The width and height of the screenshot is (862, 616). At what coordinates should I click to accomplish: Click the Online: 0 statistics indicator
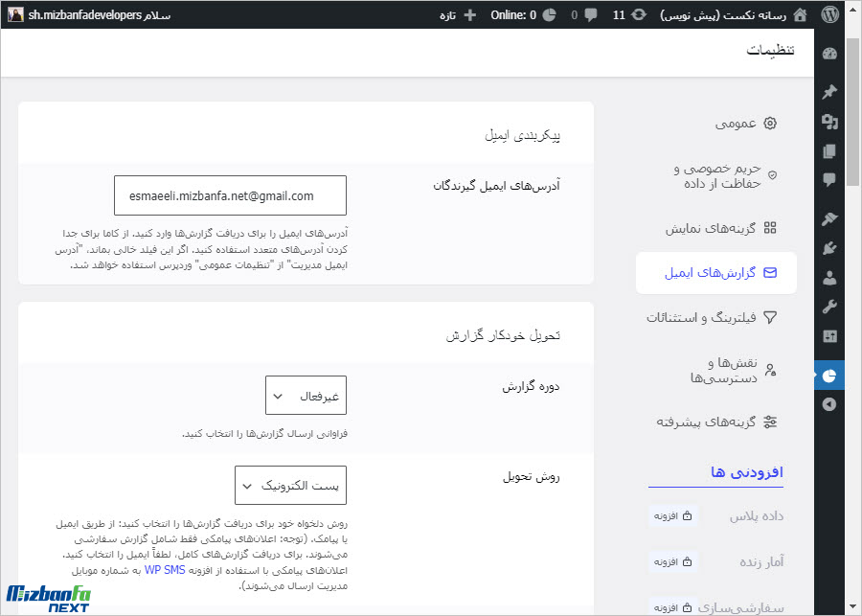[x=523, y=15]
